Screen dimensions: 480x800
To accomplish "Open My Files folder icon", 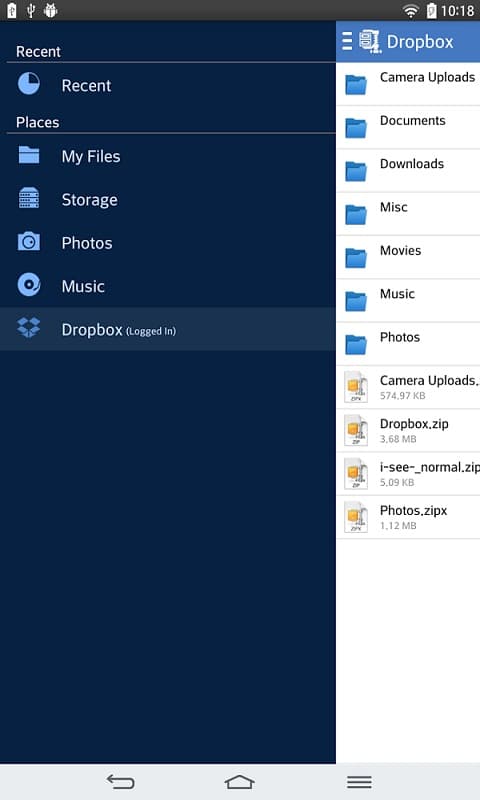I will pyautogui.click(x=29, y=155).
